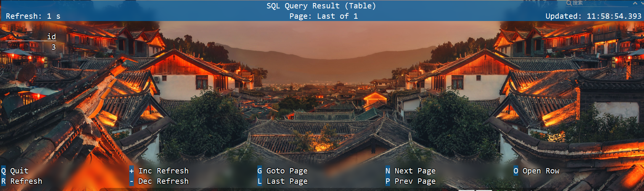Click the 'G Goto Page' command
644x191 pixels.
(282, 171)
